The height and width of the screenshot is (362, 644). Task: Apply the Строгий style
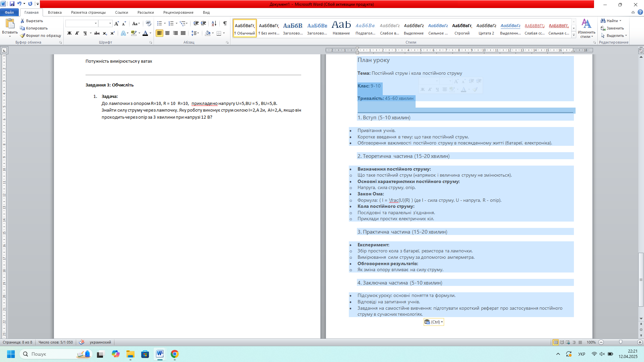462,28
